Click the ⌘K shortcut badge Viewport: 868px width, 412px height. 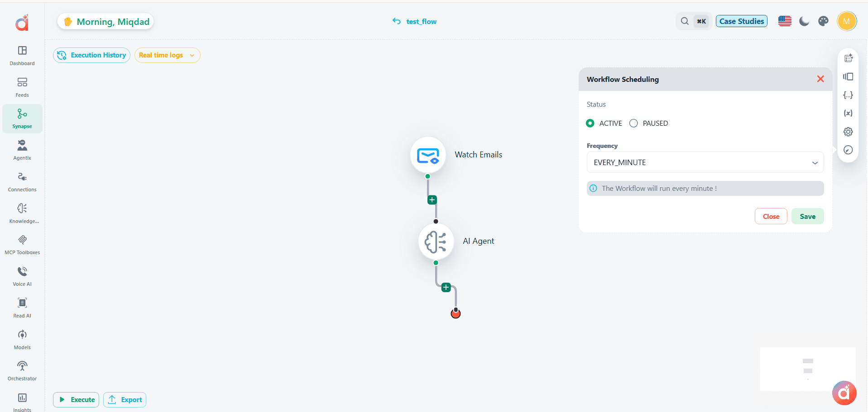pyautogui.click(x=701, y=21)
